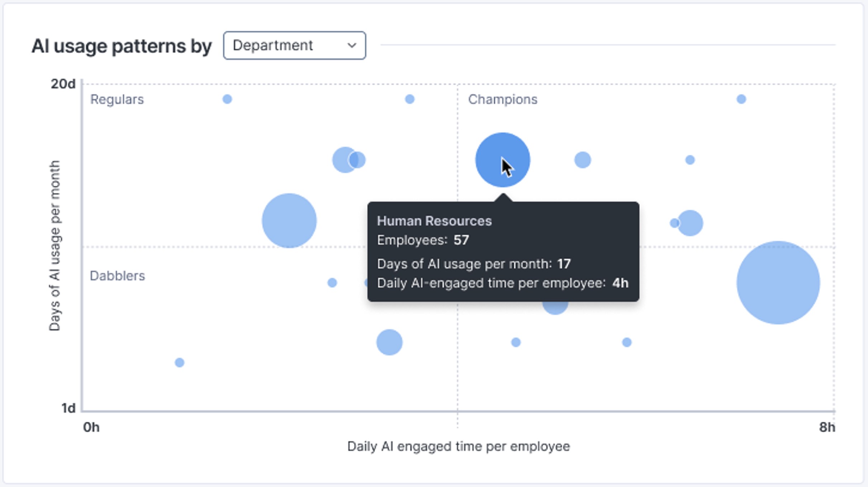This screenshot has height=487, width=868.
Task: Select the small bubble at top right of Champions
Action: (x=741, y=99)
